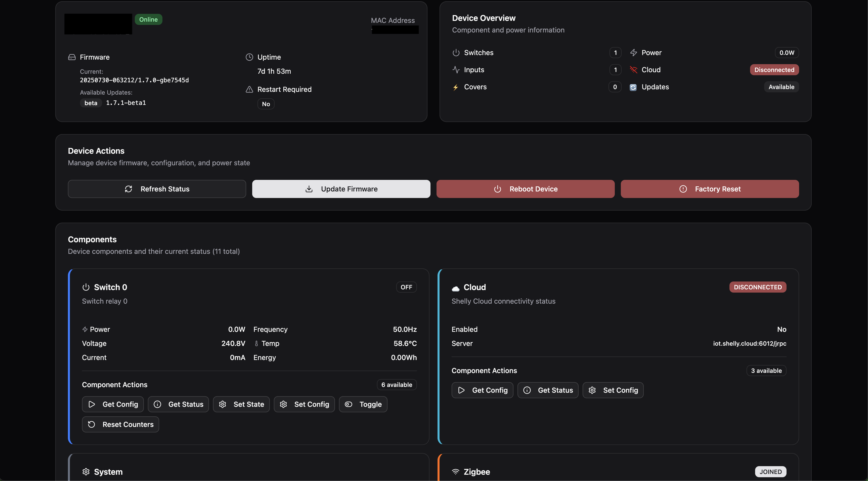Run Get Status in Cloud card
868x481 pixels.
(548, 390)
